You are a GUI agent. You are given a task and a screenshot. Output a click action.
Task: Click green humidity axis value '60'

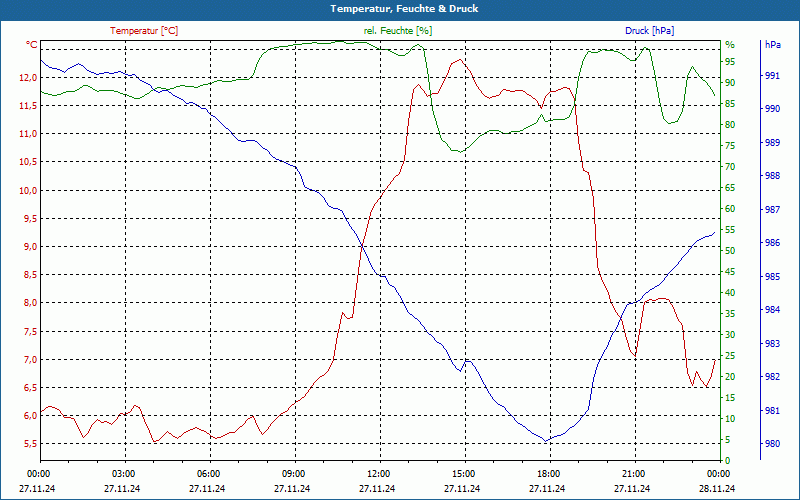click(730, 209)
